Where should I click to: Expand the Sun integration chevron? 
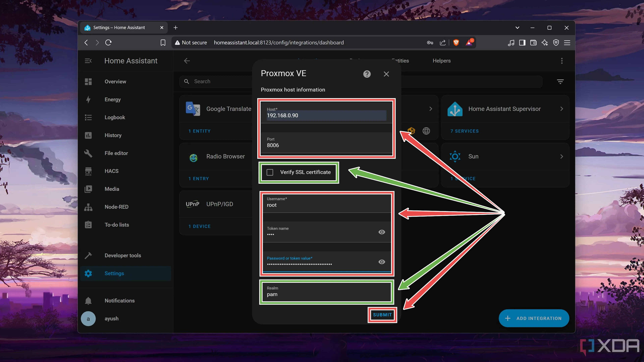point(561,156)
